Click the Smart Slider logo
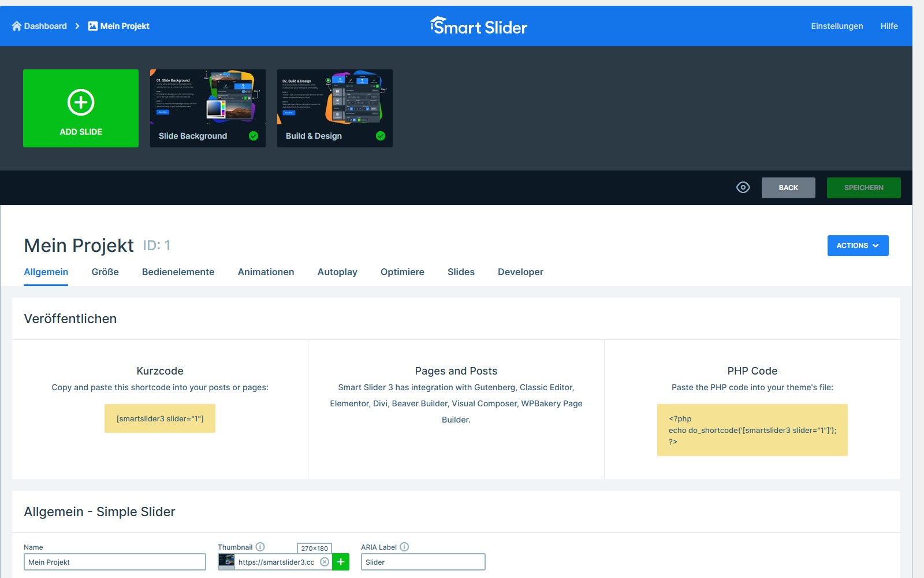Viewport: 924px width, 578px height. (x=478, y=26)
